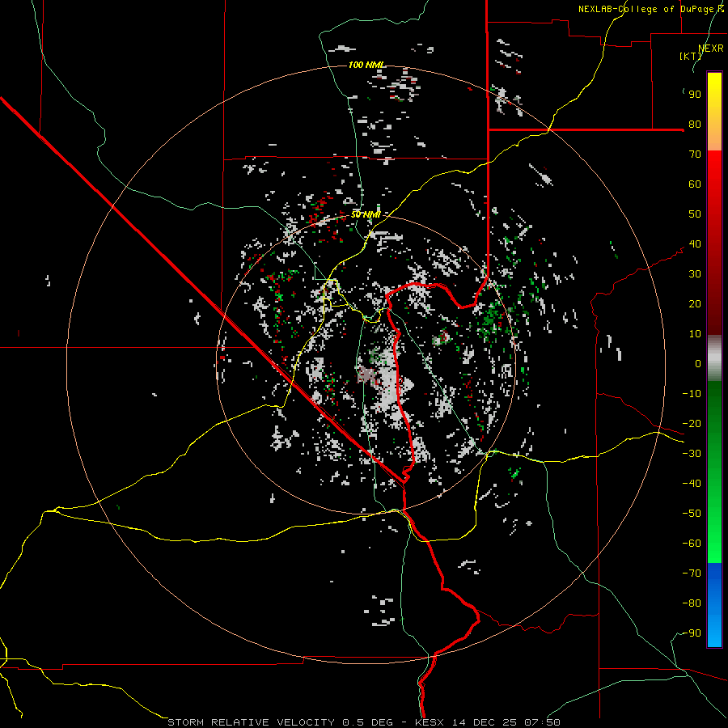Select the positive 20 scale value
The image size is (728, 728).
pyautogui.click(x=695, y=304)
